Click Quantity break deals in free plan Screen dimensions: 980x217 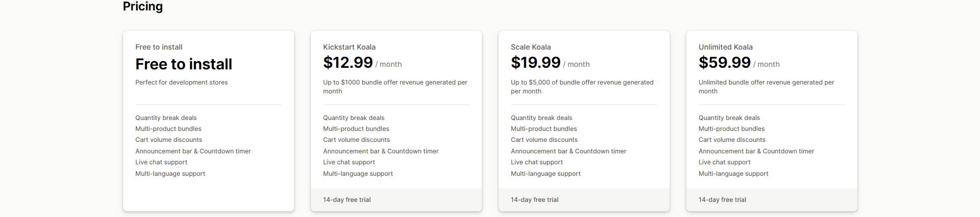[166, 118]
